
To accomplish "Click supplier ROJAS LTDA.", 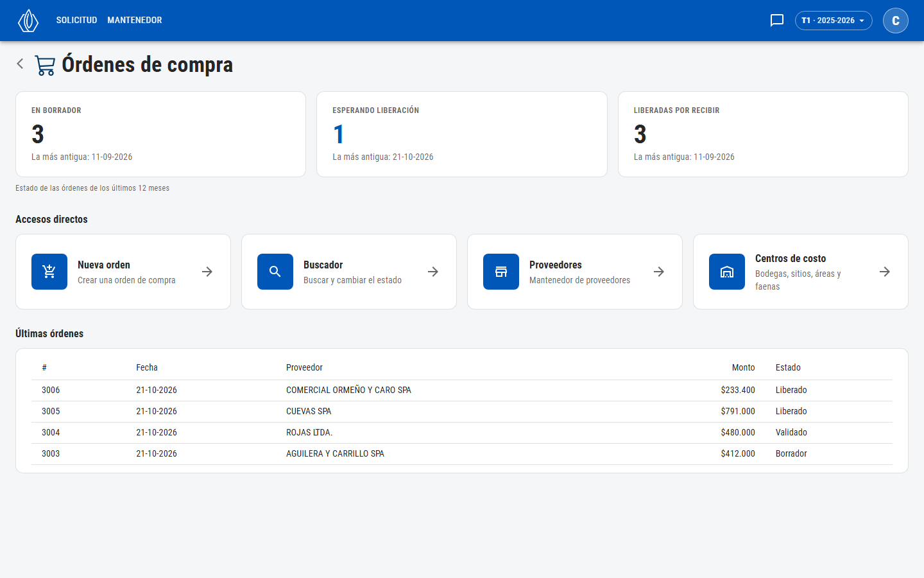I will coord(309,432).
